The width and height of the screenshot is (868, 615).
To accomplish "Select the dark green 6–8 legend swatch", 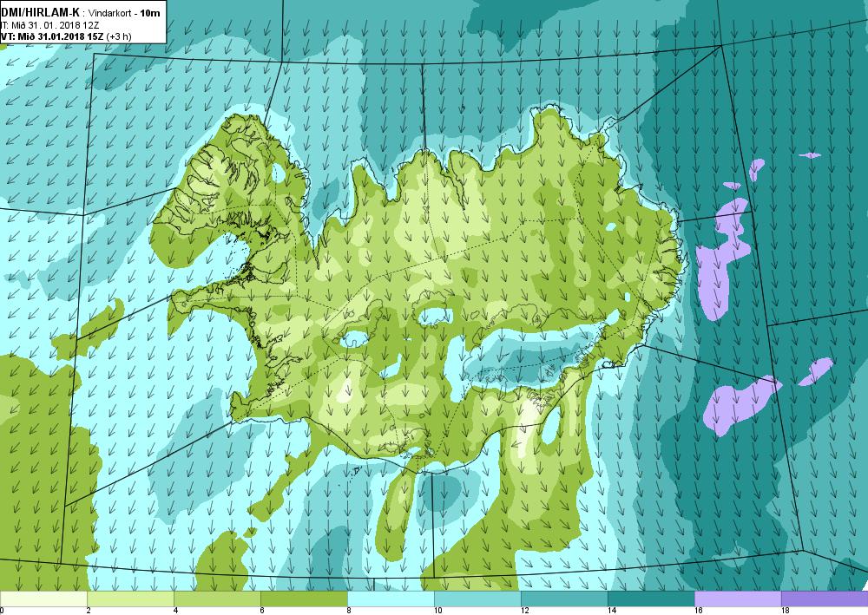I will pos(304,599).
